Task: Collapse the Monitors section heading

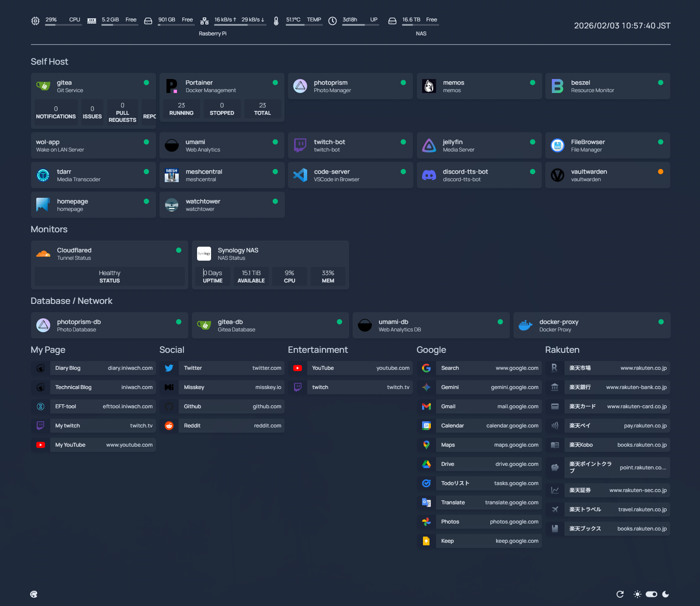Action: pyautogui.click(x=49, y=229)
